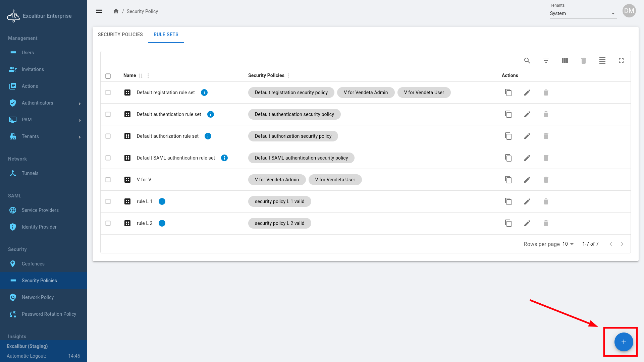Check the Default registration rule set checkbox
Image resolution: width=644 pixels, height=362 pixels.
(x=108, y=93)
